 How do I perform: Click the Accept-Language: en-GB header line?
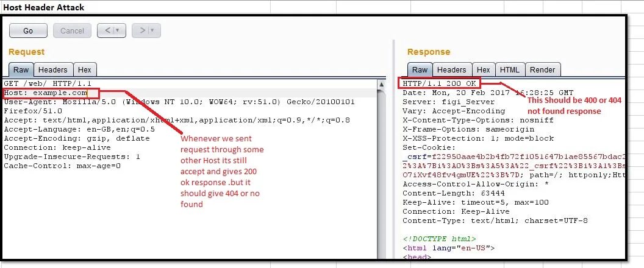(79, 129)
